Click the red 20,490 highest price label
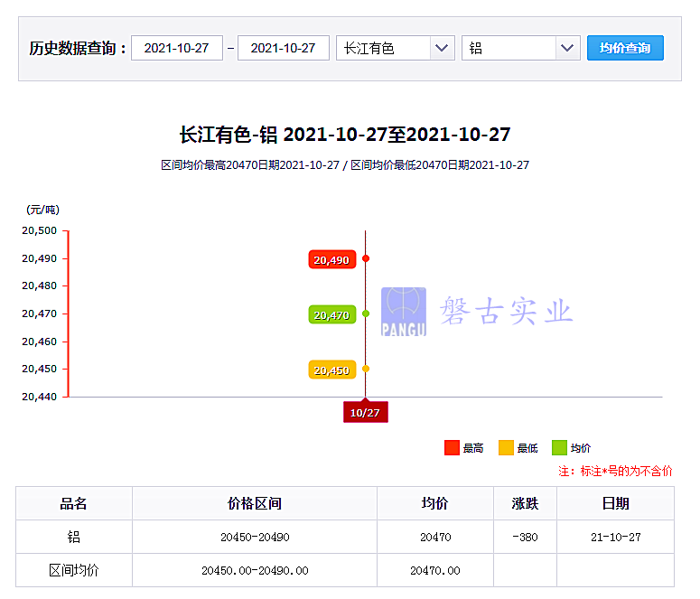Image resolution: width=700 pixels, height=599 pixels. point(331,260)
